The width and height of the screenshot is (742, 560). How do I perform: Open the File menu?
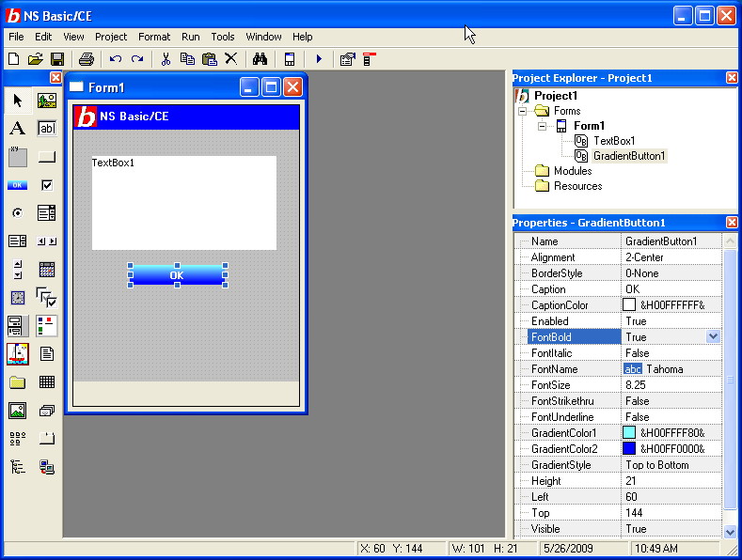coord(16,37)
